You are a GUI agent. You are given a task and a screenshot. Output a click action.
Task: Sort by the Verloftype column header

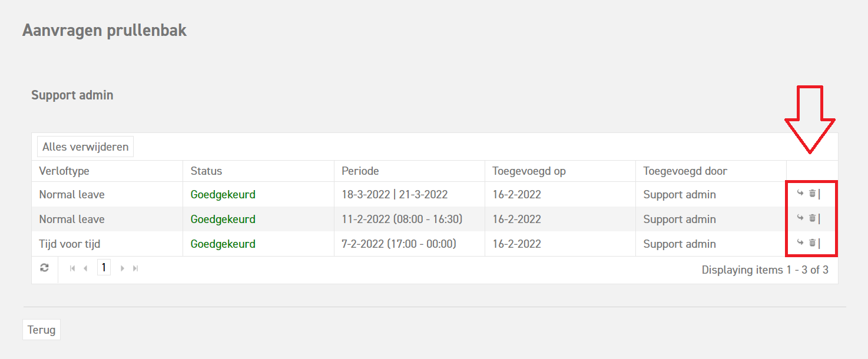click(x=64, y=171)
